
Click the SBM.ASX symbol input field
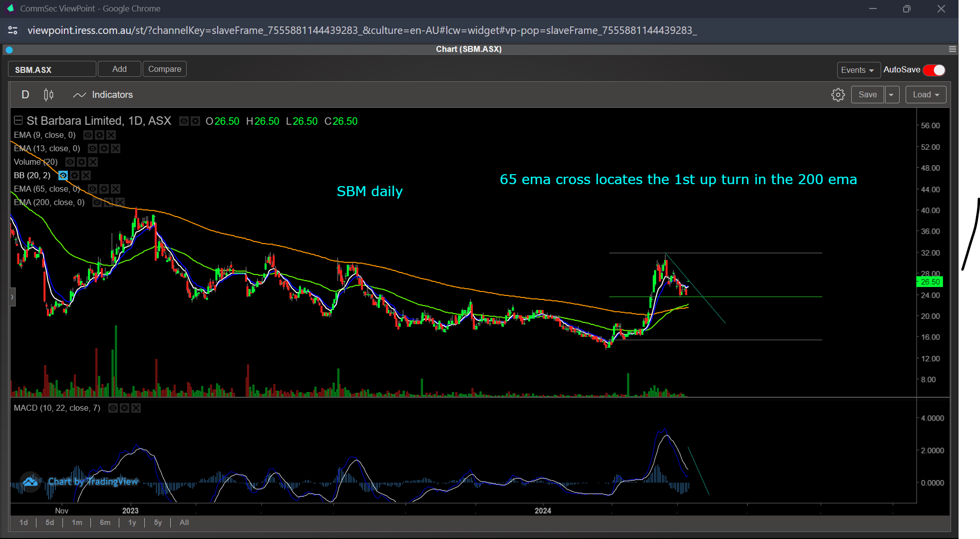pyautogui.click(x=52, y=69)
